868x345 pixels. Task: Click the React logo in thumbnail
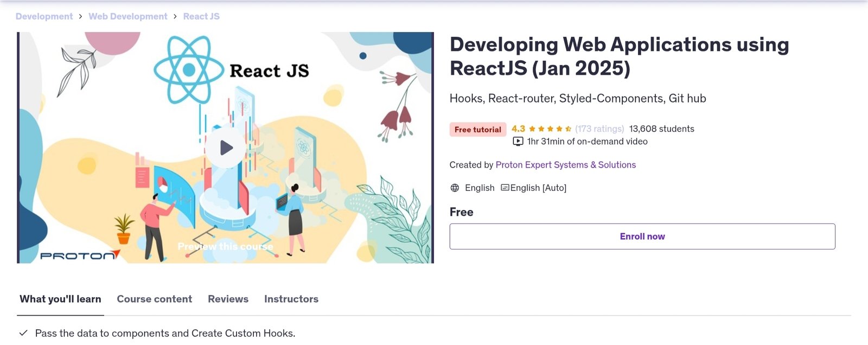189,69
